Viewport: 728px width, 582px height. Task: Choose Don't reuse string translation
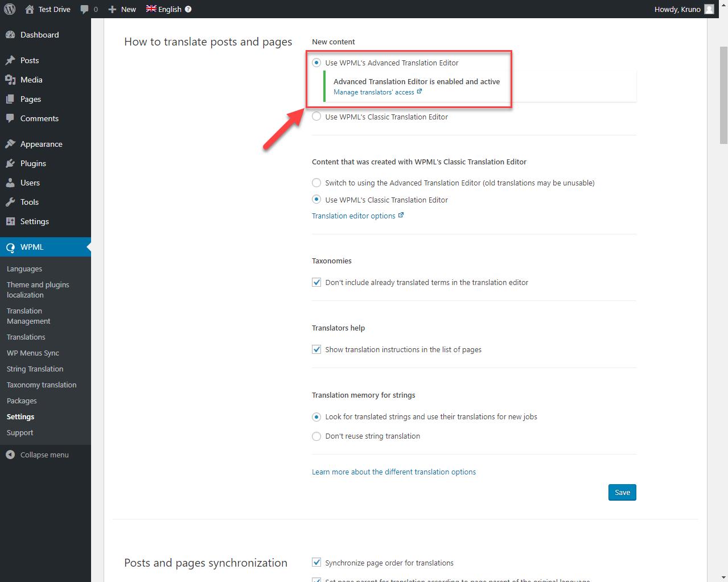pyautogui.click(x=316, y=436)
